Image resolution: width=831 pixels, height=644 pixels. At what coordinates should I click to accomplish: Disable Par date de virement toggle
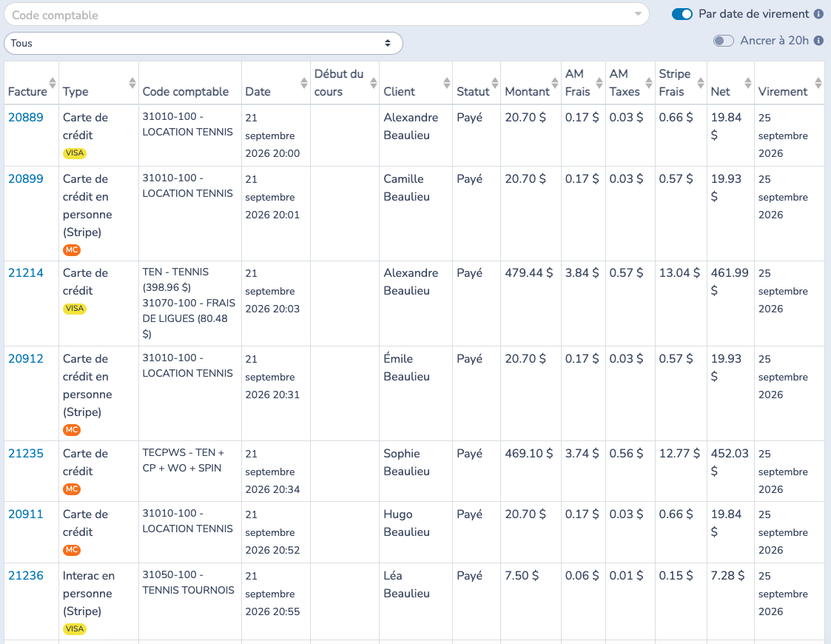click(682, 14)
